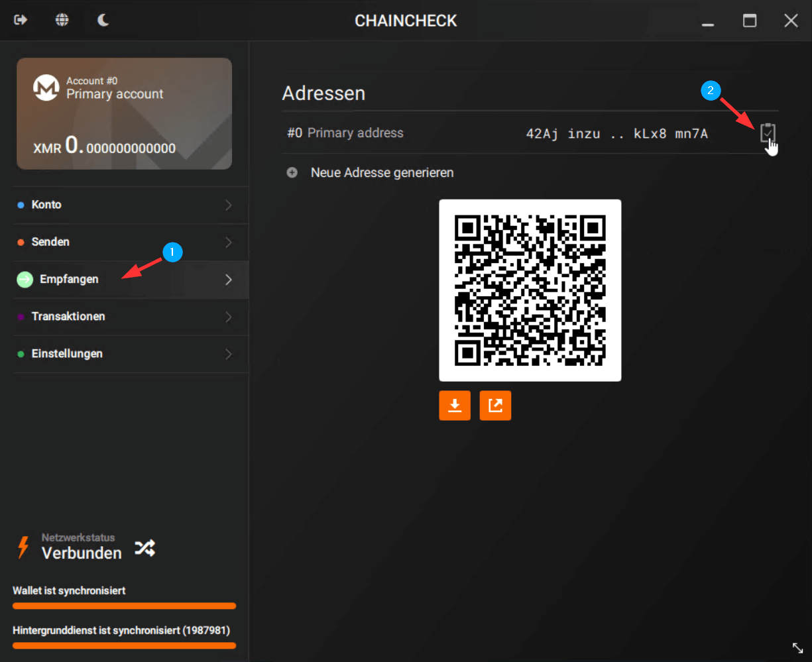Click the lightning bolt network status icon

[x=23, y=547]
